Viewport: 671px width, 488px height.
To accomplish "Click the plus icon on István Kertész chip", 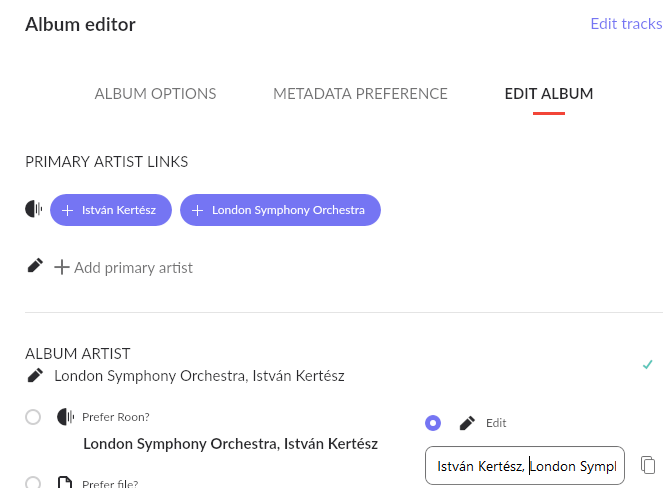I will (x=67, y=210).
